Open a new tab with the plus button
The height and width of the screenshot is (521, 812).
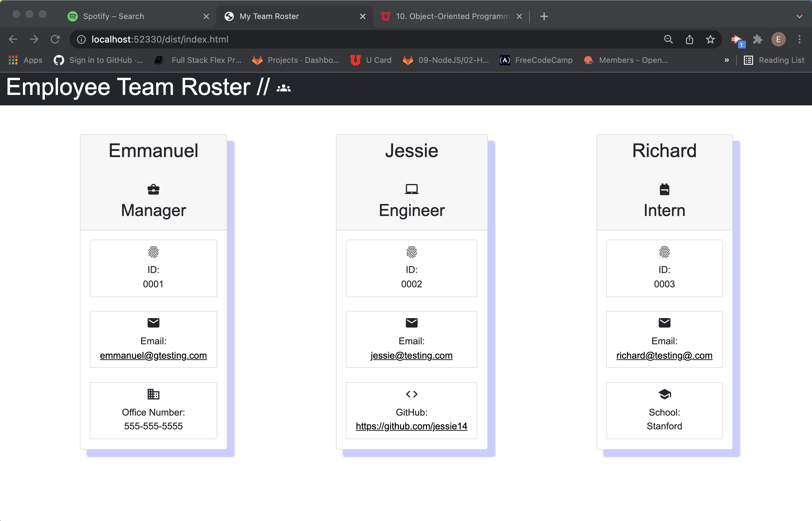[544, 16]
